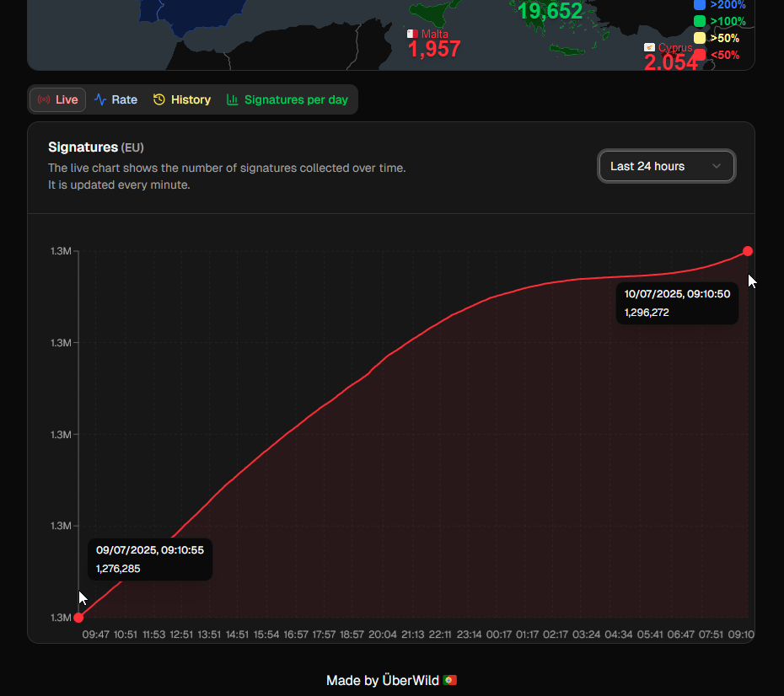Click the earliest red chart data point
This screenshot has width=784, height=696.
(x=78, y=618)
